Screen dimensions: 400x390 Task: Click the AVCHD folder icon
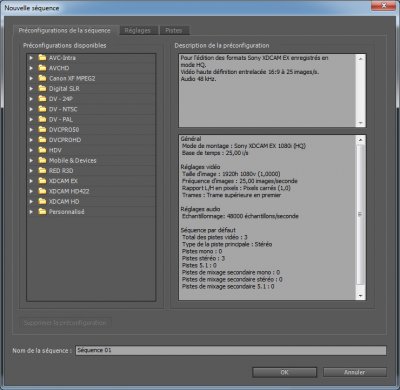click(x=42, y=68)
